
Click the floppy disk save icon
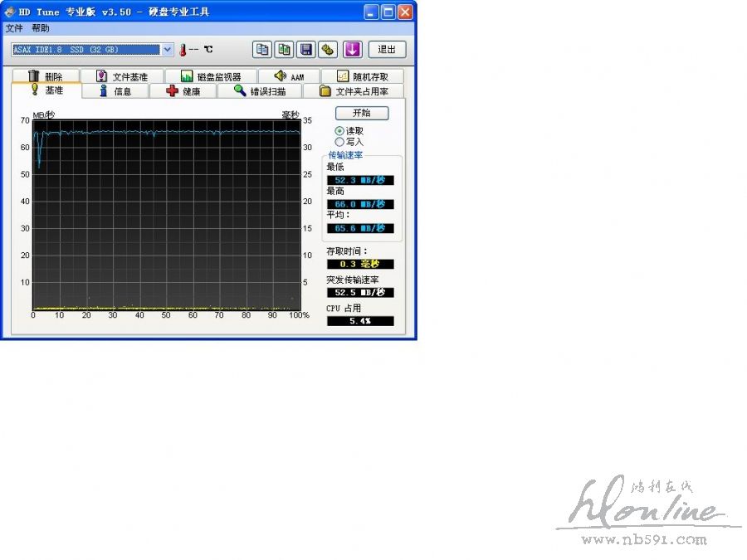[x=306, y=50]
